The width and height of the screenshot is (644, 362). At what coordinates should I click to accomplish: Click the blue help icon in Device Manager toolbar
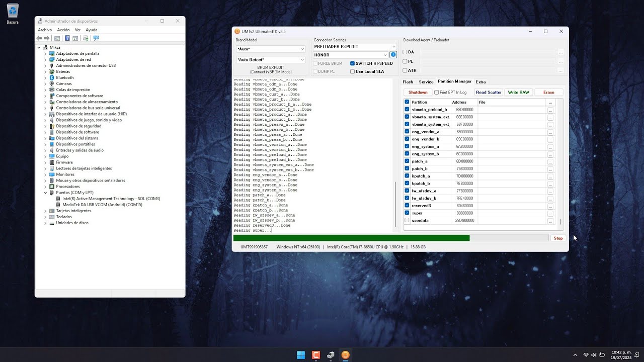[x=67, y=38]
